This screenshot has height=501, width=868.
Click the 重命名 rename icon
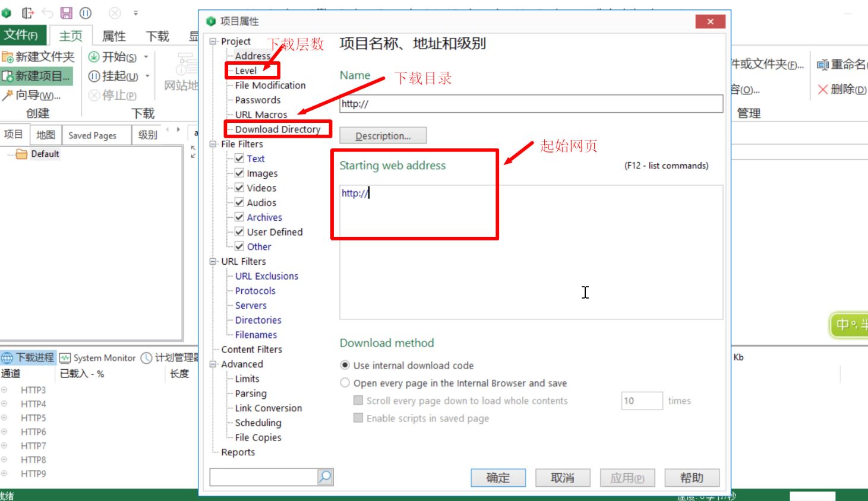click(x=823, y=65)
